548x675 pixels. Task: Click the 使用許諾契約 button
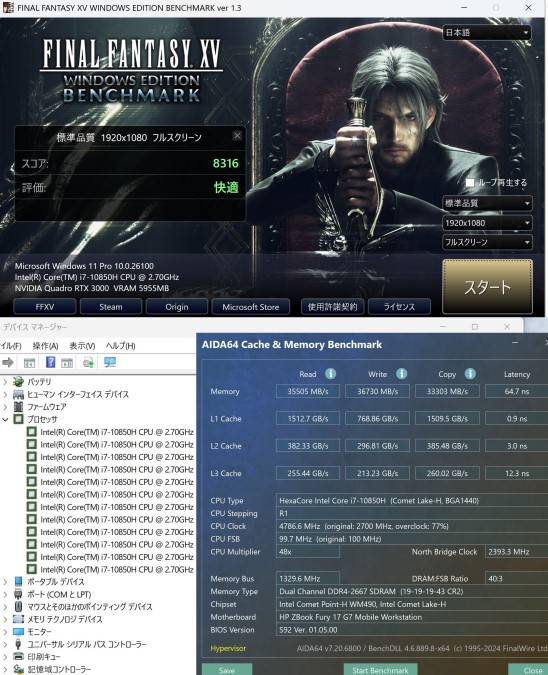[x=332, y=307]
